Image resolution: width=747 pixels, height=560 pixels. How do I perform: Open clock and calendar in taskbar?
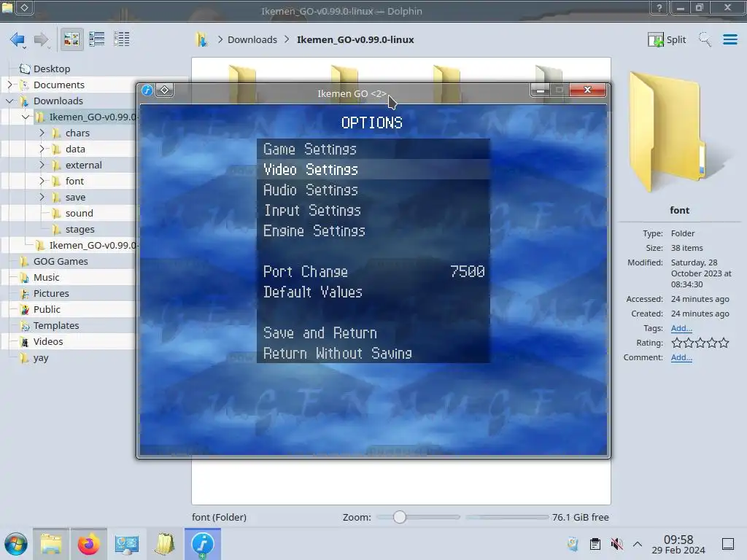[x=678, y=544]
